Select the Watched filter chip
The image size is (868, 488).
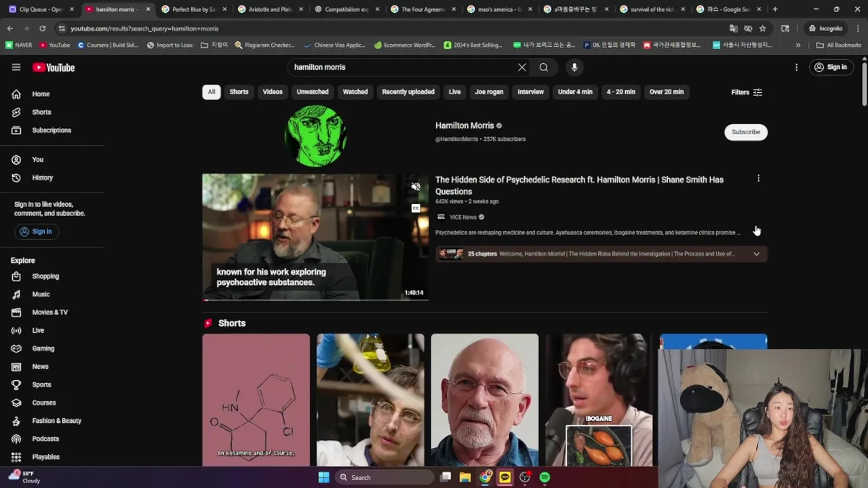tap(355, 91)
